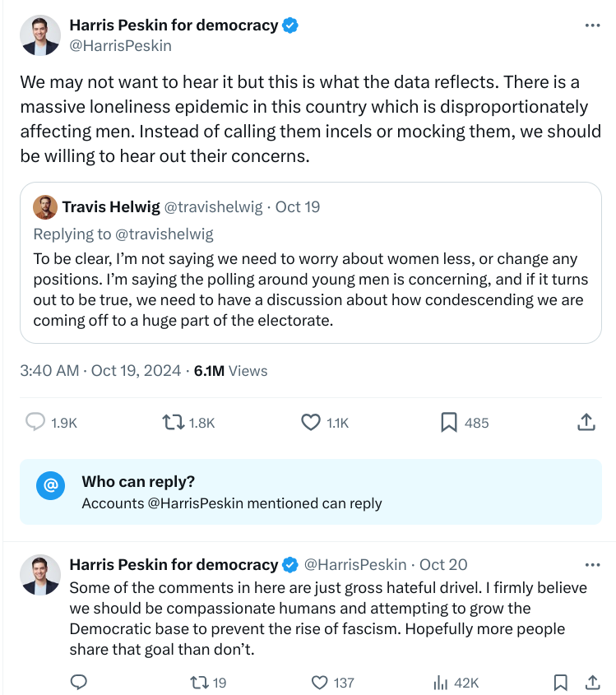616x695 pixels.
Task: Share the Oct 20 follow-up tweet
Action: tap(591, 682)
